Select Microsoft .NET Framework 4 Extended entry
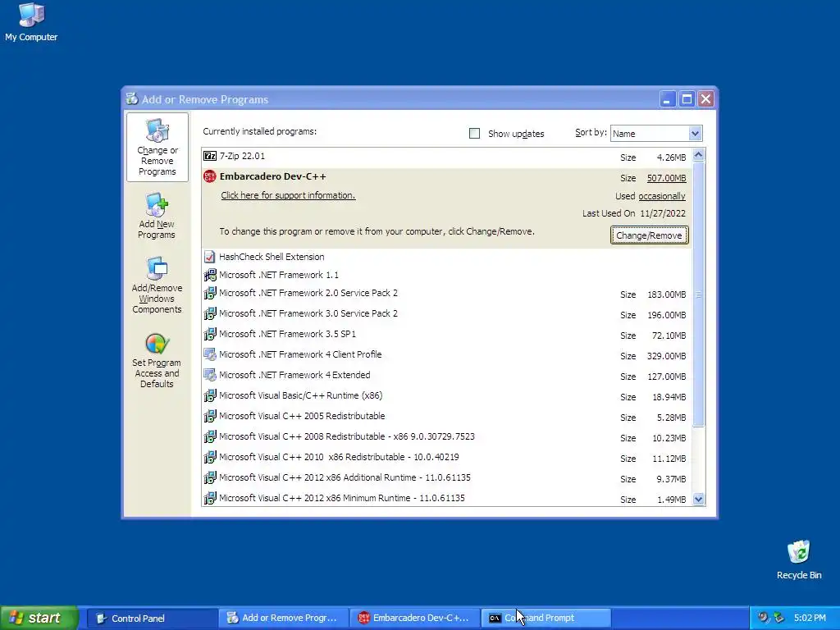Screen dimensions: 840x630 click(447, 376)
